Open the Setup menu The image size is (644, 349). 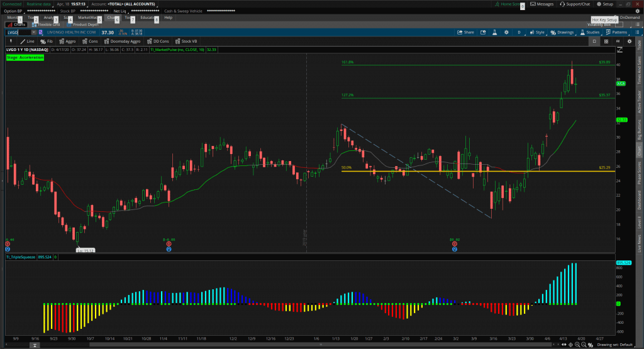point(605,4)
